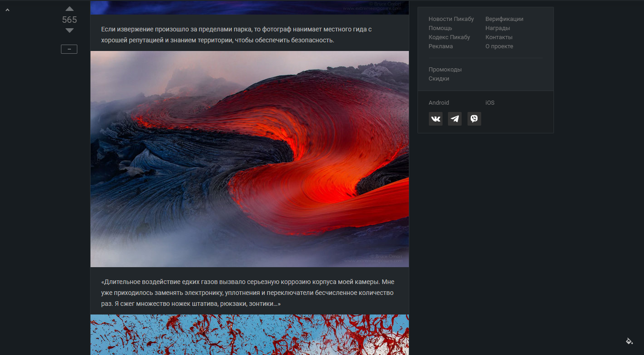The height and width of the screenshot is (355, 644).
Task: Click the paint bucket theme icon
Action: (629, 341)
